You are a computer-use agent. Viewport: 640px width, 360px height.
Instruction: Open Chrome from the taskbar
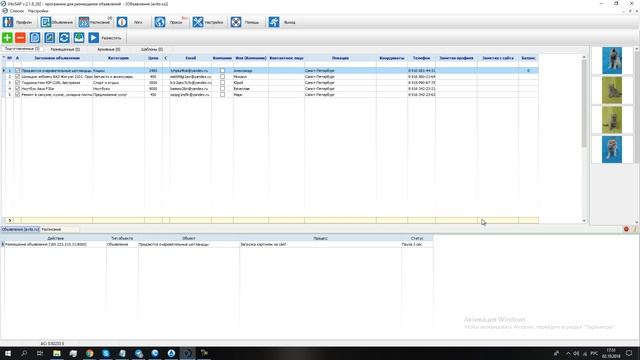89,353
